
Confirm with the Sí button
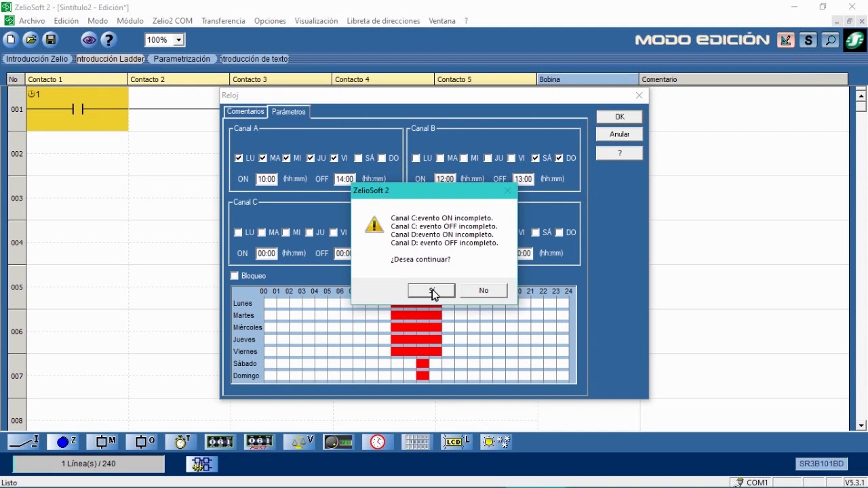click(431, 290)
